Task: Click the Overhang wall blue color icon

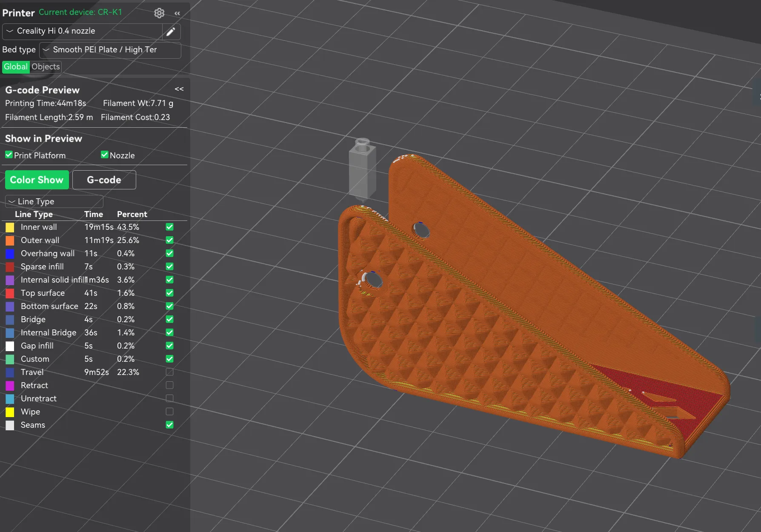Action: point(10,254)
